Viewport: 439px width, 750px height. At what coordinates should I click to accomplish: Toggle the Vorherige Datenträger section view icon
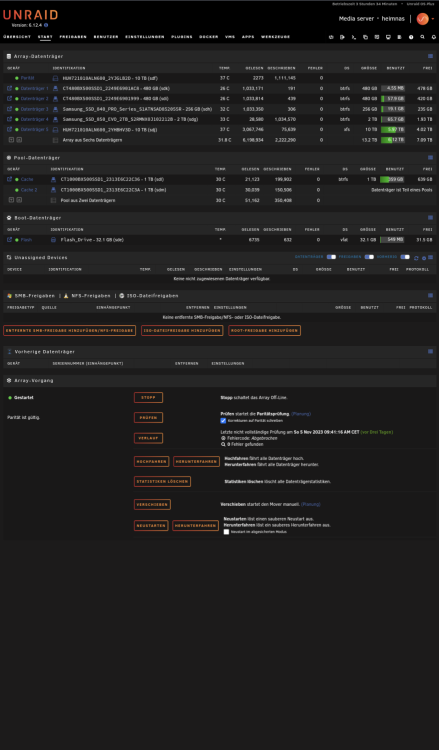430,352
